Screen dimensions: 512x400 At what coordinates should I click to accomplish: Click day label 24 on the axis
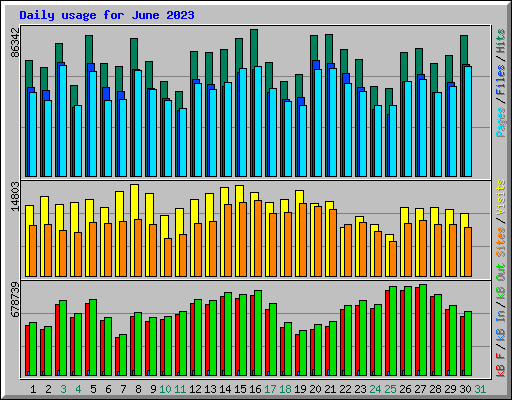click(375, 389)
